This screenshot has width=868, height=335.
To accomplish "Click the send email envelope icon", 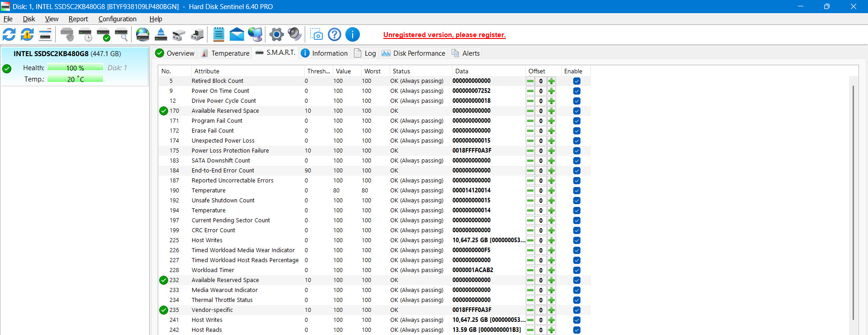I will pyautogui.click(x=236, y=34).
